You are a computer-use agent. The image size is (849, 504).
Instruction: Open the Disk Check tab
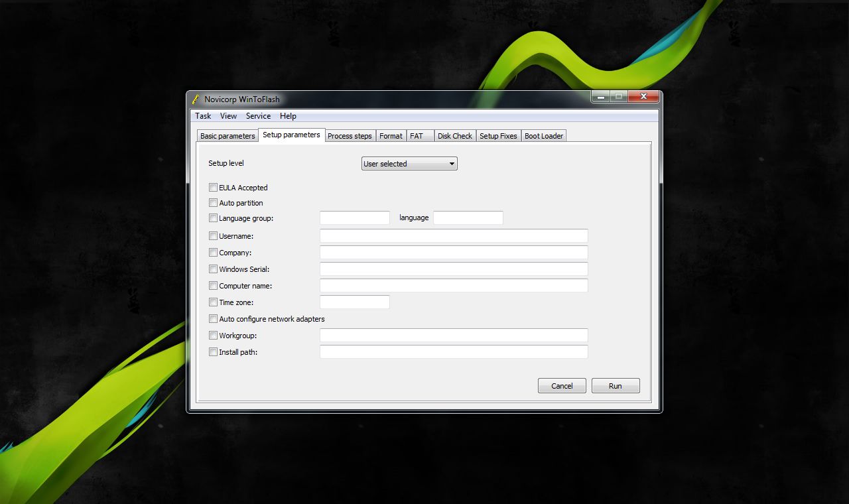point(455,136)
